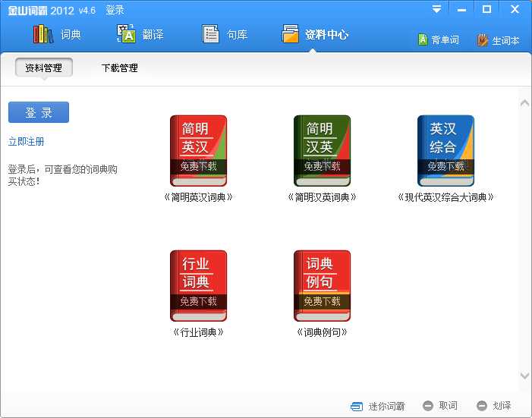This screenshot has height=418, width=532.
Task: Open 生词本 vocabulary notebook icon
Action: point(482,40)
